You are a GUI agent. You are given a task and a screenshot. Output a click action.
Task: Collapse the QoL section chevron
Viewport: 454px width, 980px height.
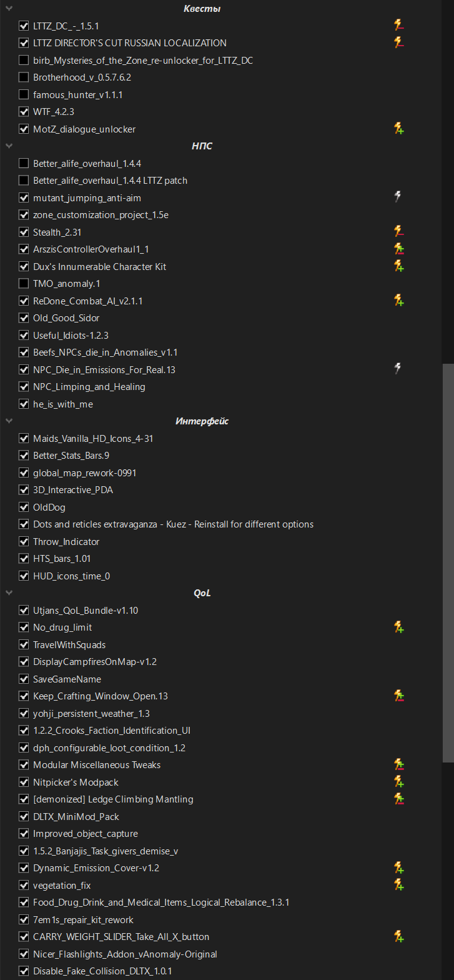point(9,593)
